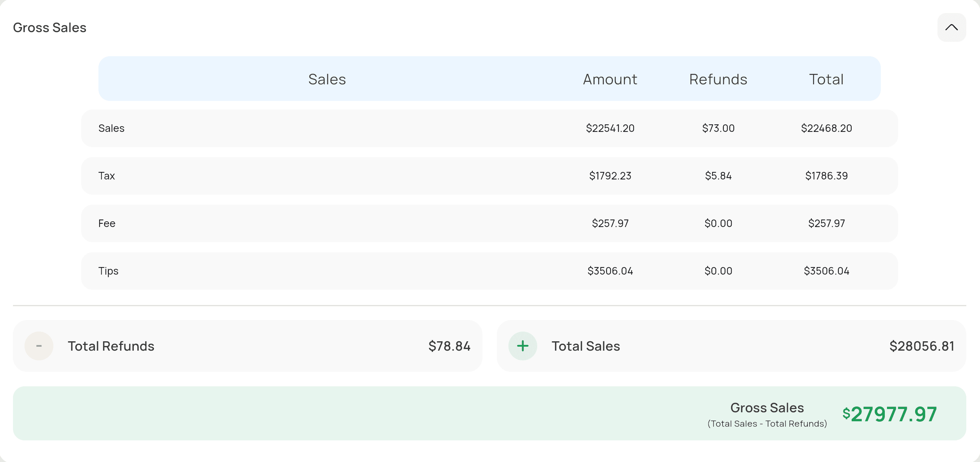This screenshot has width=980, height=462.
Task: Click the minus icon beside Total Refunds
Action: (39, 346)
